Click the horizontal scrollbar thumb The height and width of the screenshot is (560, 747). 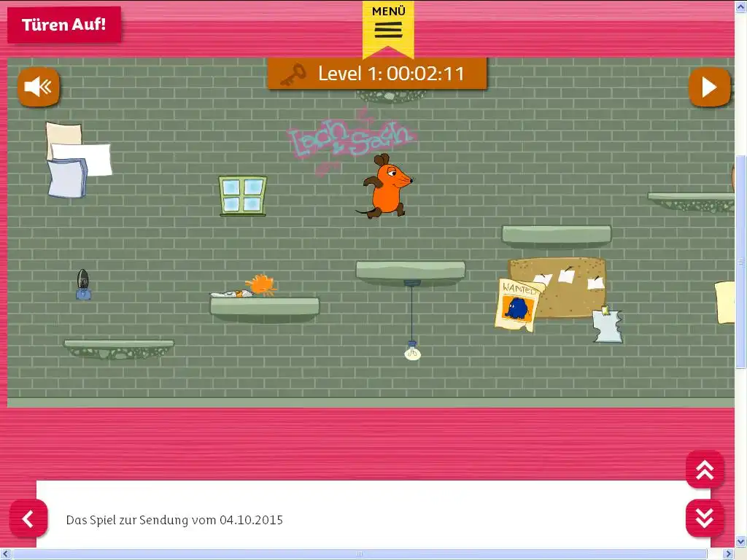[360, 554]
